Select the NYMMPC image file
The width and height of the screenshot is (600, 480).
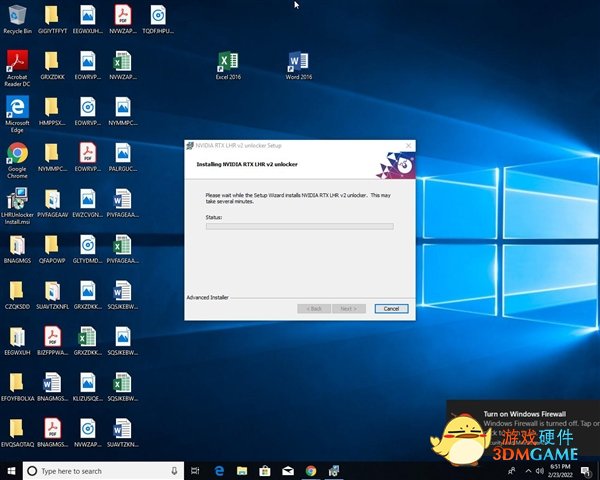click(x=123, y=112)
